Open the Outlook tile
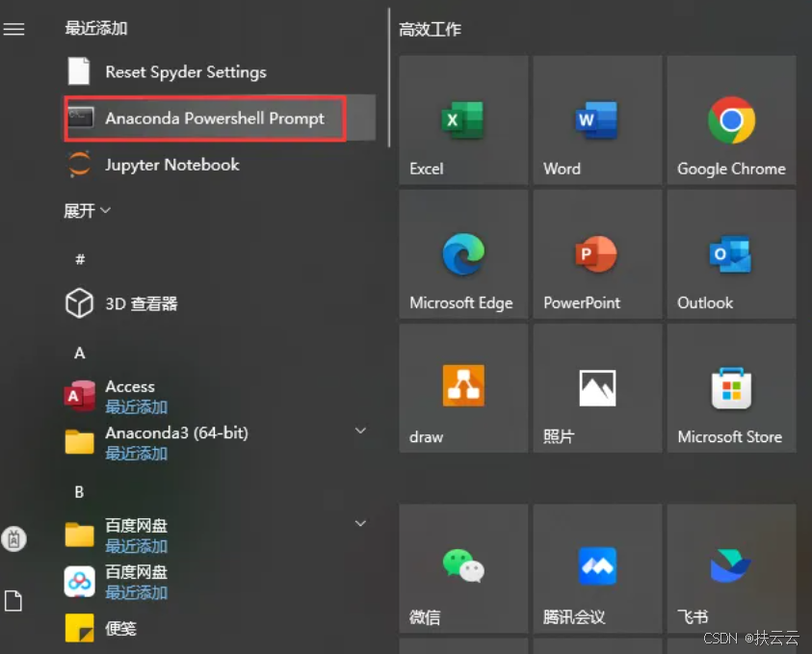 tap(731, 253)
